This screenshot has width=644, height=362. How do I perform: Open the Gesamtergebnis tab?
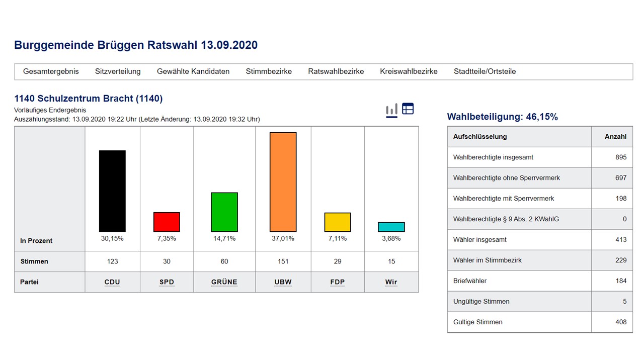pyautogui.click(x=51, y=71)
